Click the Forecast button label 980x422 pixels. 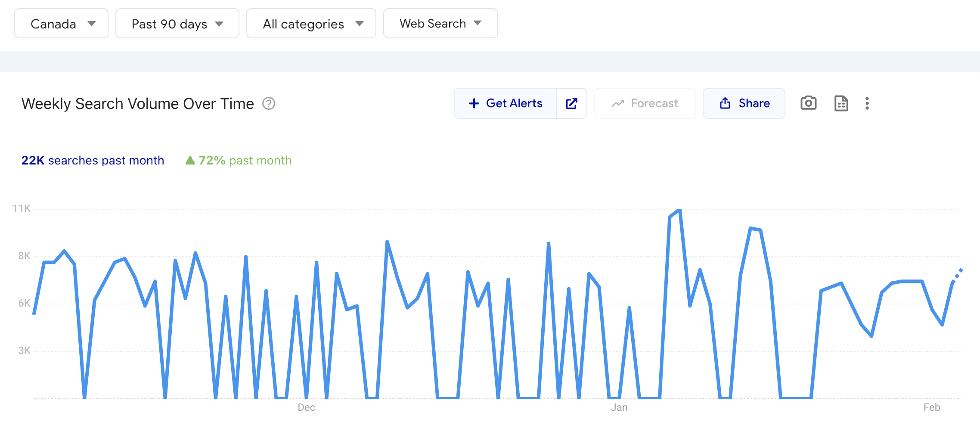pos(654,103)
